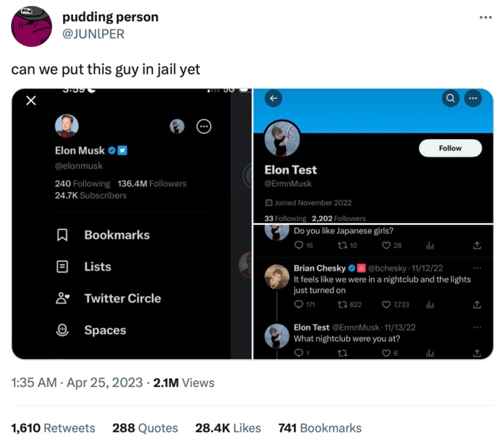Open the profile's three-dot overflow button
Screen dimensions: 500x448
coord(472,98)
